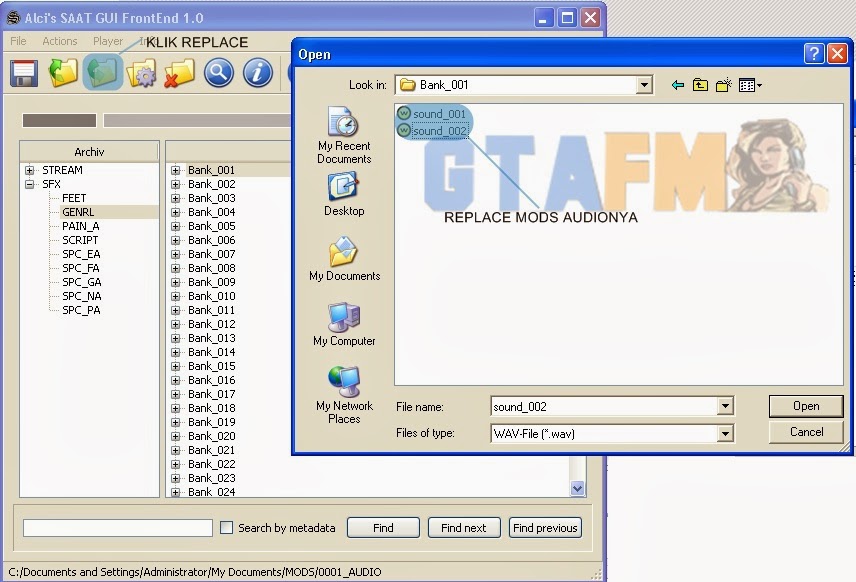Select the PAIN_A archive item
This screenshot has height=582, width=856.
click(81, 226)
